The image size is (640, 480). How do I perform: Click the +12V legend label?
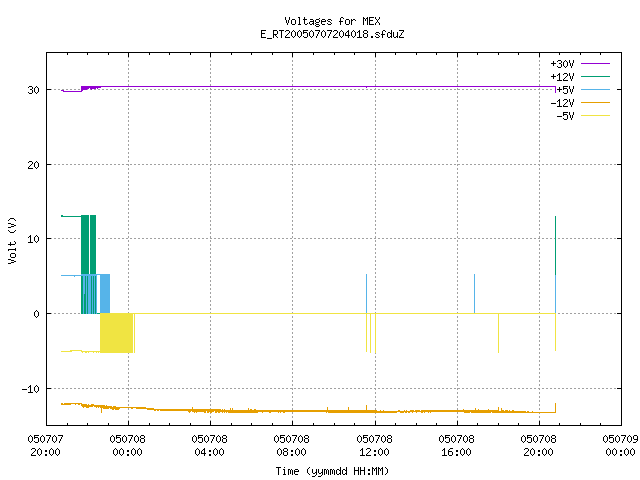tap(562, 77)
